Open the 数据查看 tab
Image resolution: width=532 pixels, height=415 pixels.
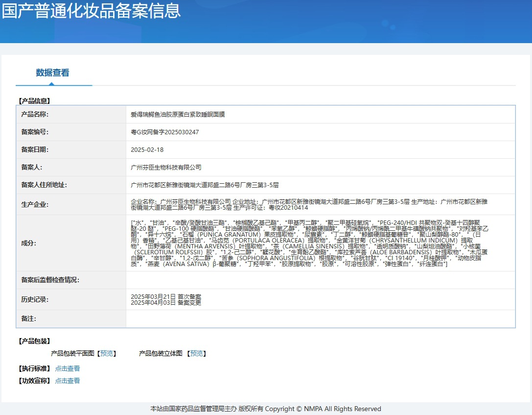coord(52,73)
